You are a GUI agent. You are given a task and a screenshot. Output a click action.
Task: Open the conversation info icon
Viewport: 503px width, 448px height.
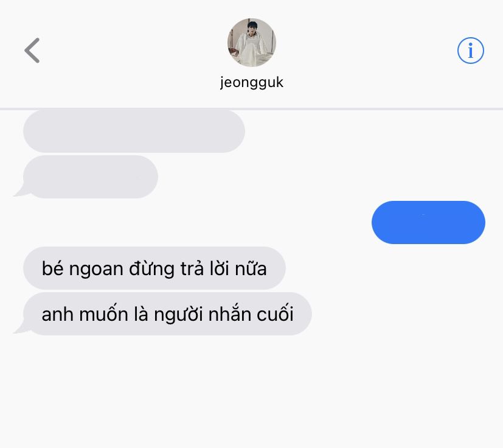(x=470, y=51)
